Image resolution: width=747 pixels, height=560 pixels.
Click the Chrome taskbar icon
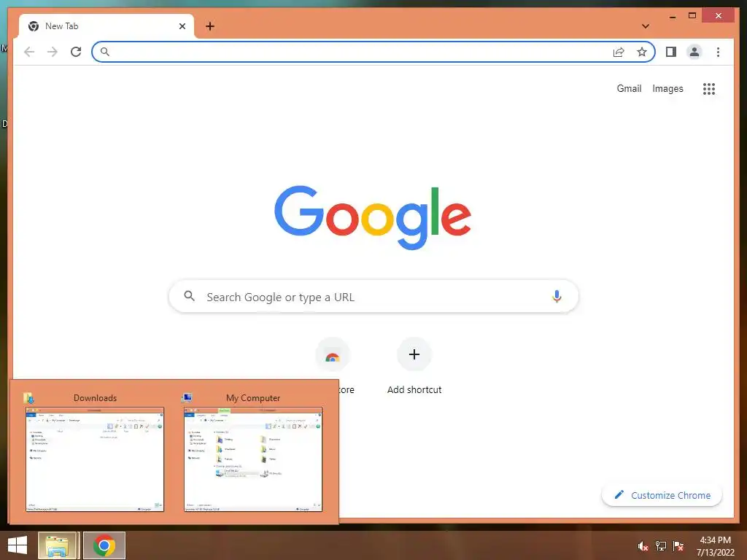(x=104, y=545)
